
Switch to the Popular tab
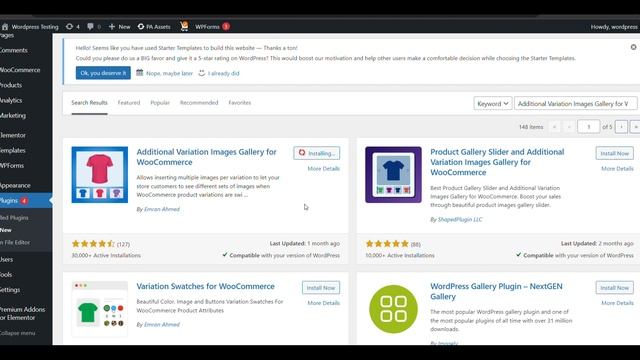[x=160, y=103]
